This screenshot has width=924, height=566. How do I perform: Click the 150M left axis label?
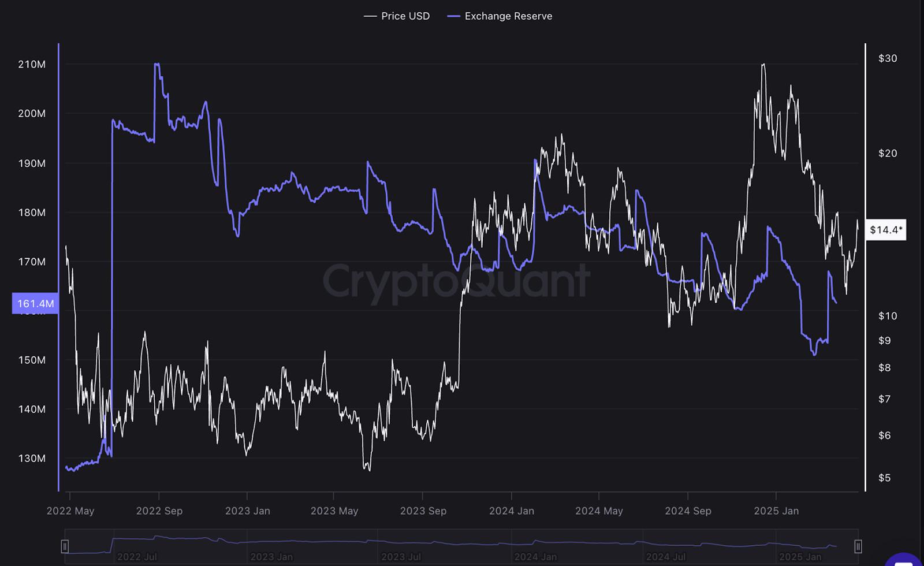point(32,360)
